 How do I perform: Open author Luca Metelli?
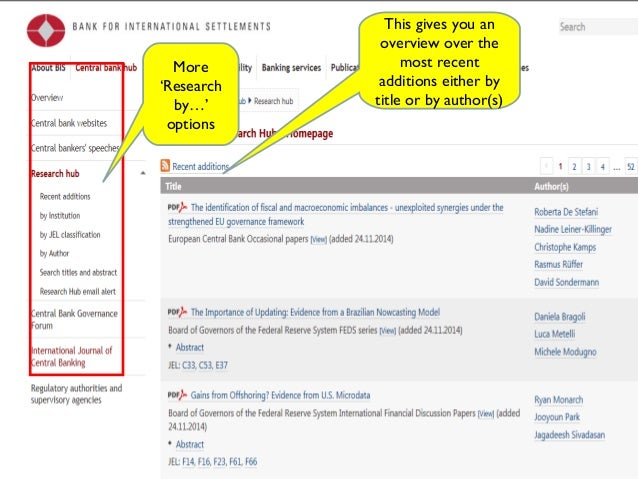coord(555,334)
